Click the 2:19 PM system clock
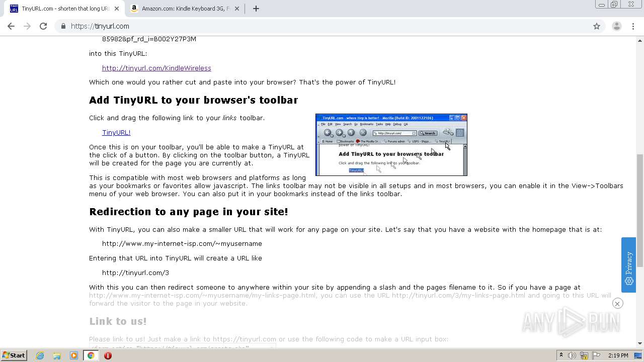The width and height of the screenshot is (644, 362). tap(618, 355)
